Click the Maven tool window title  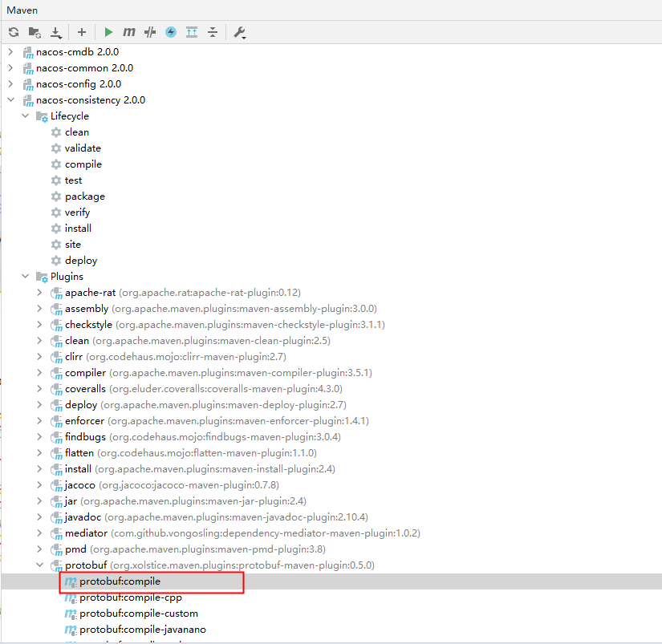coord(22,10)
